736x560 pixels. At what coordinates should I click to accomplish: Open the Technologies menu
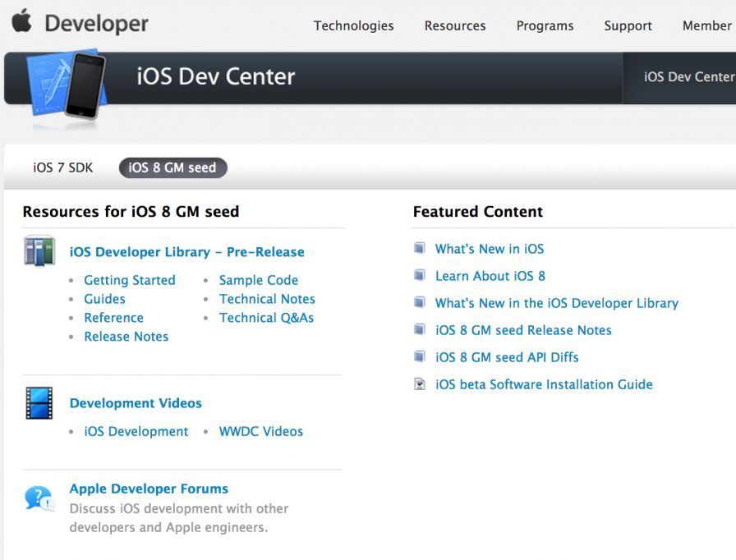point(353,25)
